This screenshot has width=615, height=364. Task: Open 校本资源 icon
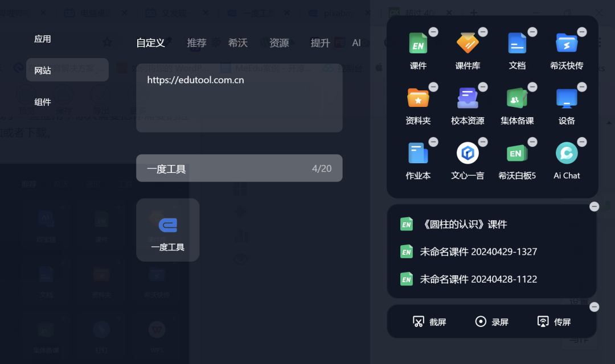pyautogui.click(x=468, y=98)
